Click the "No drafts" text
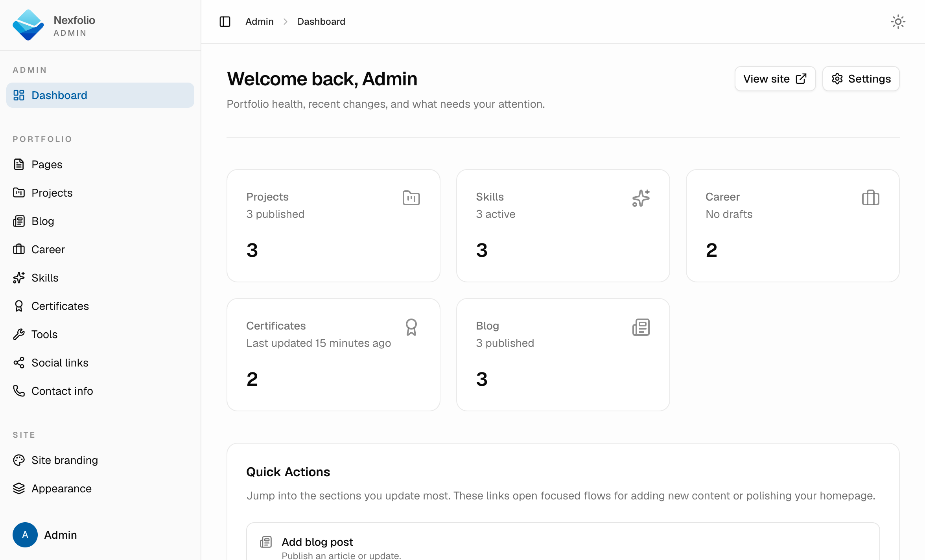Screen dimensions: 925x560 tap(729, 214)
